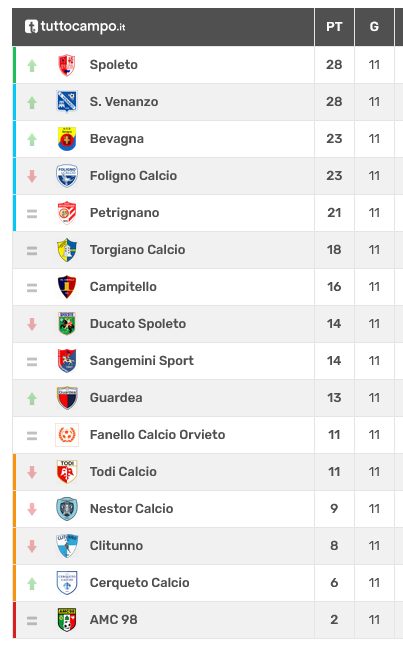403x649 pixels.
Task: Select the Cerqueto Calcio link
Action: [x=139, y=583]
